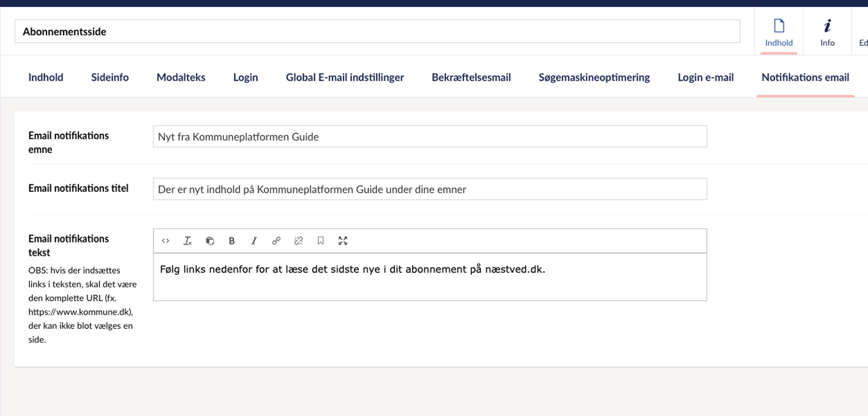Clear formatting in text editor toolbar

click(188, 241)
